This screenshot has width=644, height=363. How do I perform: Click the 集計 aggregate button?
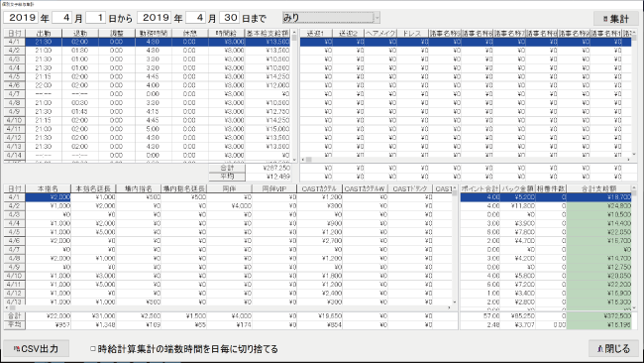tap(615, 19)
